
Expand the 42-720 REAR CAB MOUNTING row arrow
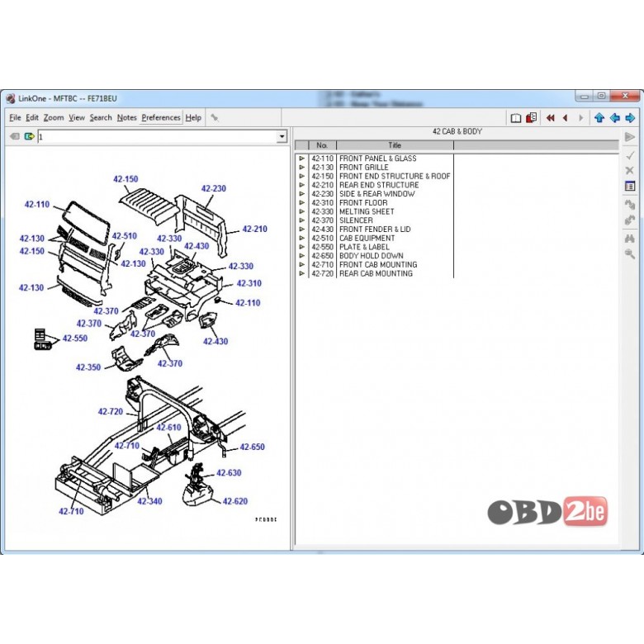tap(302, 273)
